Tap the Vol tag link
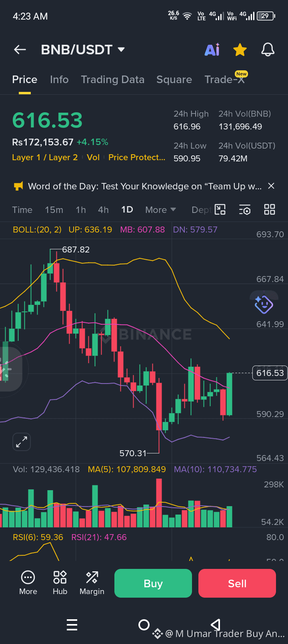Viewport: 288px width, 644px height. coord(93,157)
